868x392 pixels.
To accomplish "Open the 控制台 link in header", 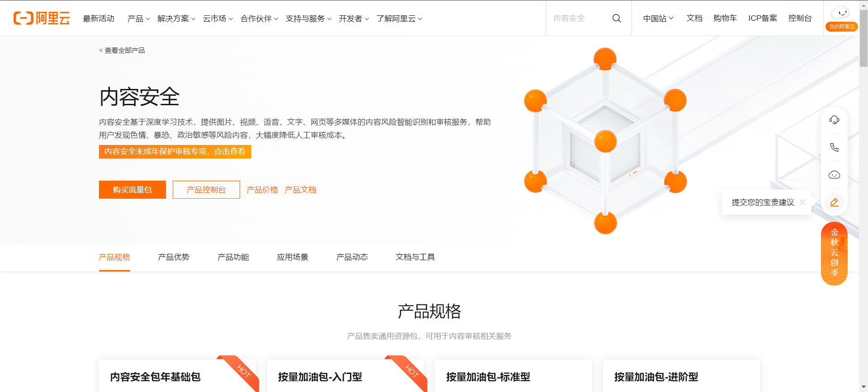I will [800, 18].
